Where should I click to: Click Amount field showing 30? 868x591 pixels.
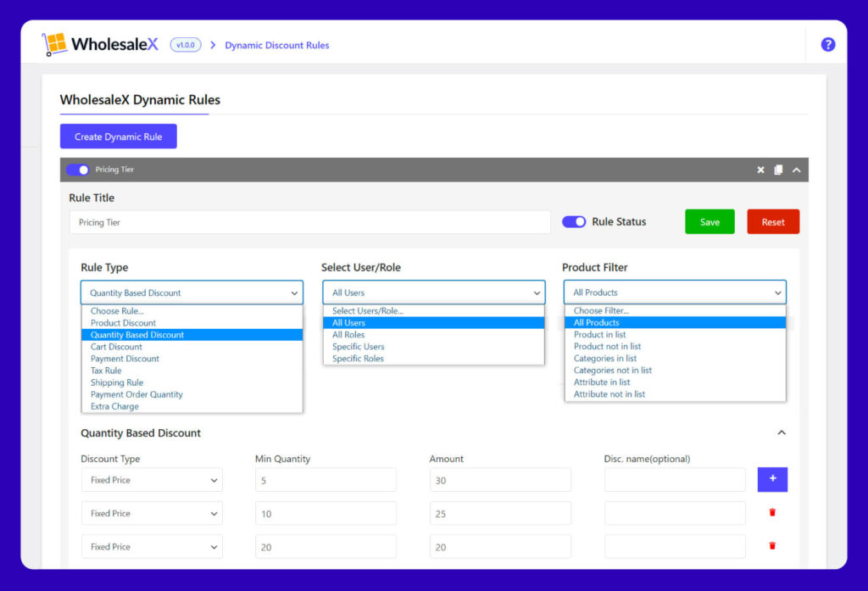(x=500, y=480)
